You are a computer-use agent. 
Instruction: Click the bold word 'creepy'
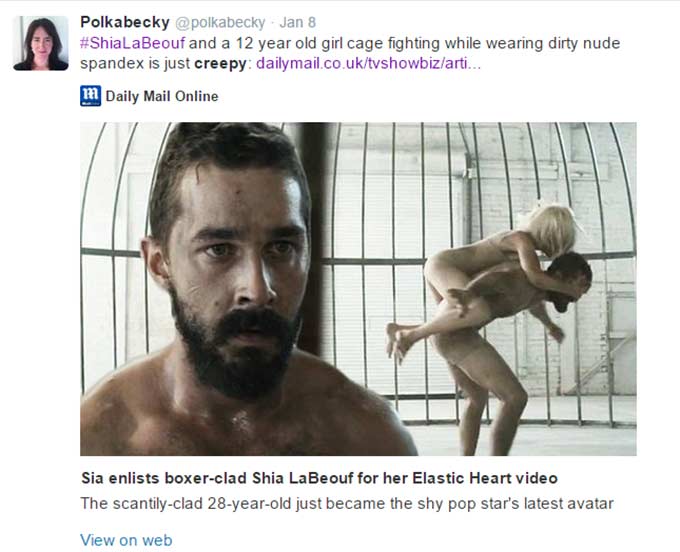(220, 64)
